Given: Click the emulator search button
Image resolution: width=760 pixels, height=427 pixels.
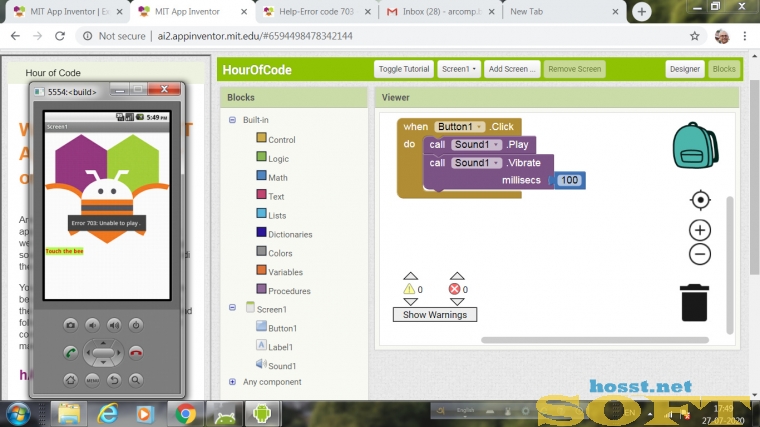Looking at the screenshot, I should pyautogui.click(x=136, y=380).
